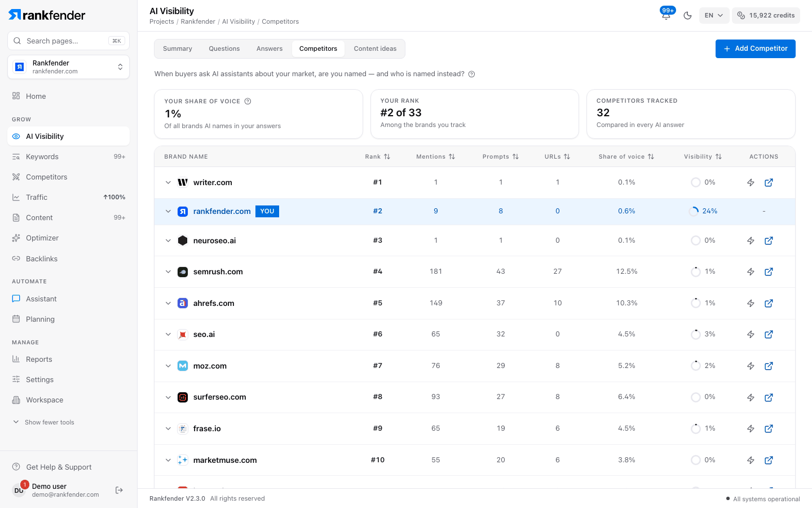
Task: Switch to the Summary tab
Action: click(x=178, y=49)
